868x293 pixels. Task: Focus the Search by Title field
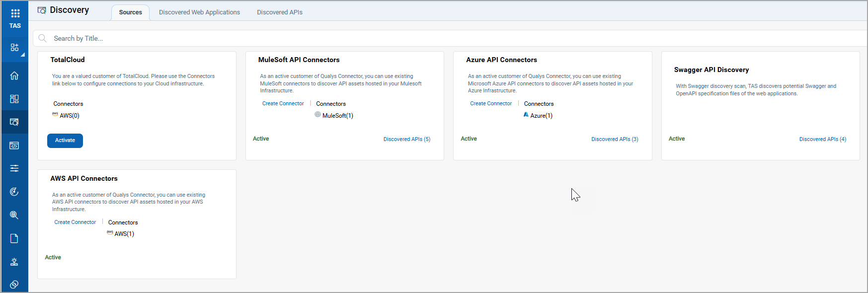298,38
